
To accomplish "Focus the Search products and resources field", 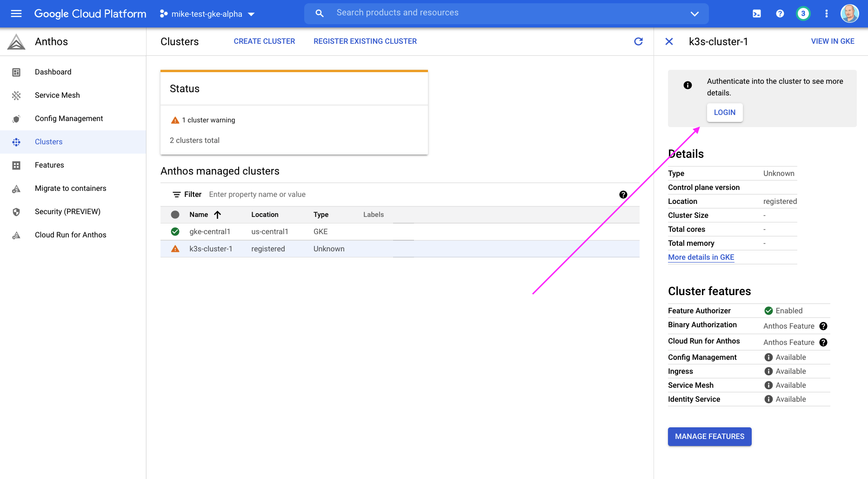I will (507, 13).
